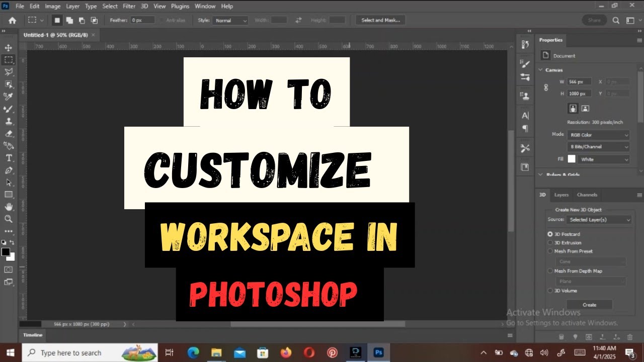
Task: Select the Brush tool
Action: 9,109
